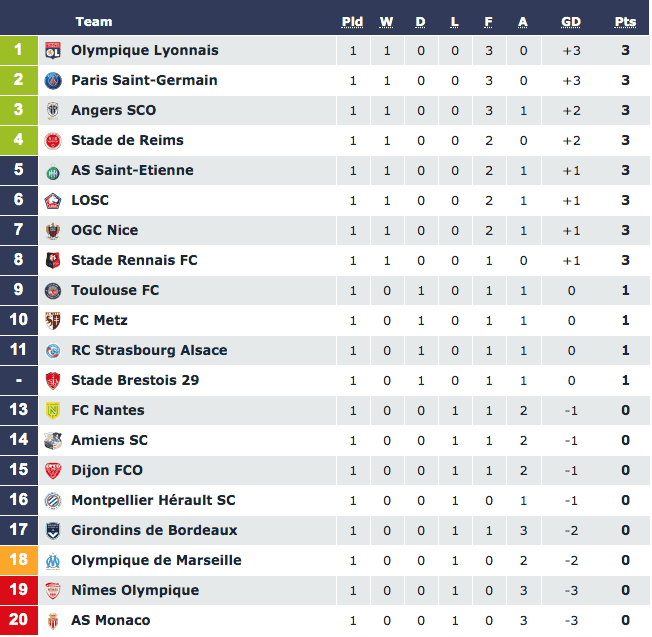Image resolution: width=652 pixels, height=637 pixels.
Task: Sort table by Pts column header
Action: 625,22
